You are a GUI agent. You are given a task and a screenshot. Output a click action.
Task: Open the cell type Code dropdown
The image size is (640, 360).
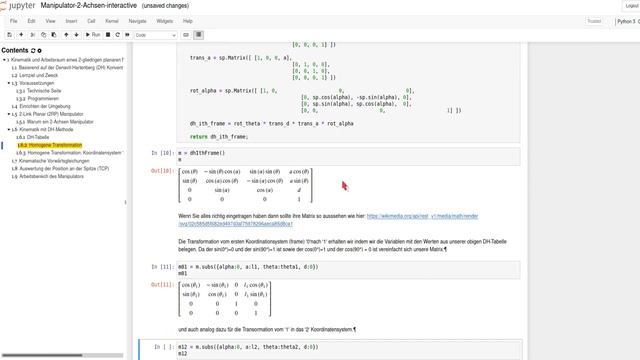pos(156,35)
